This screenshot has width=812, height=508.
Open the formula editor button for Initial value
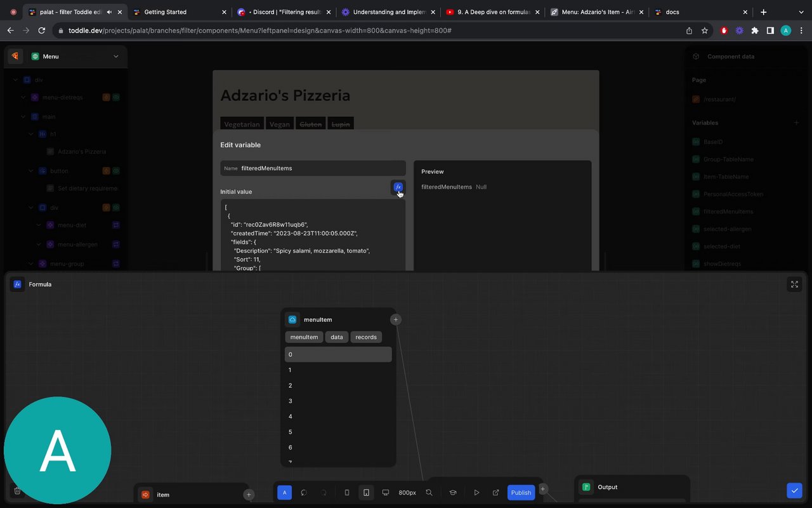coord(398,187)
